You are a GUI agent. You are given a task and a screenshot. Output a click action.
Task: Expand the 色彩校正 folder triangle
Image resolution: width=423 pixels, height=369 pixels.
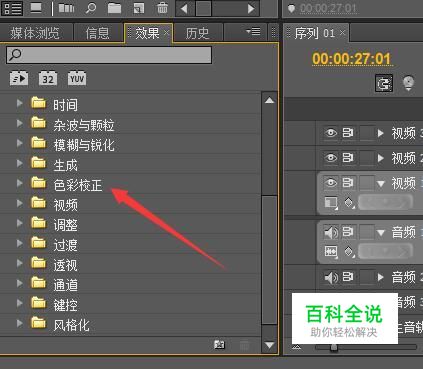pos(20,183)
